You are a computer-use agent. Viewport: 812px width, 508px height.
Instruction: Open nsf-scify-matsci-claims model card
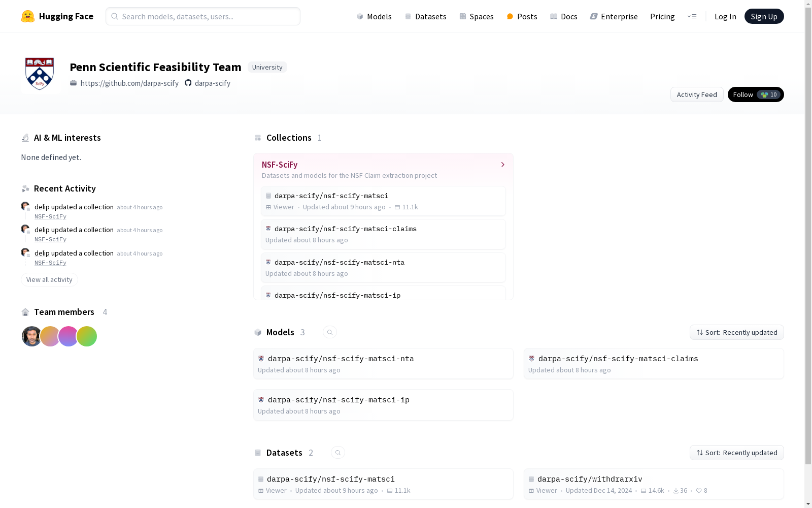[654, 364]
